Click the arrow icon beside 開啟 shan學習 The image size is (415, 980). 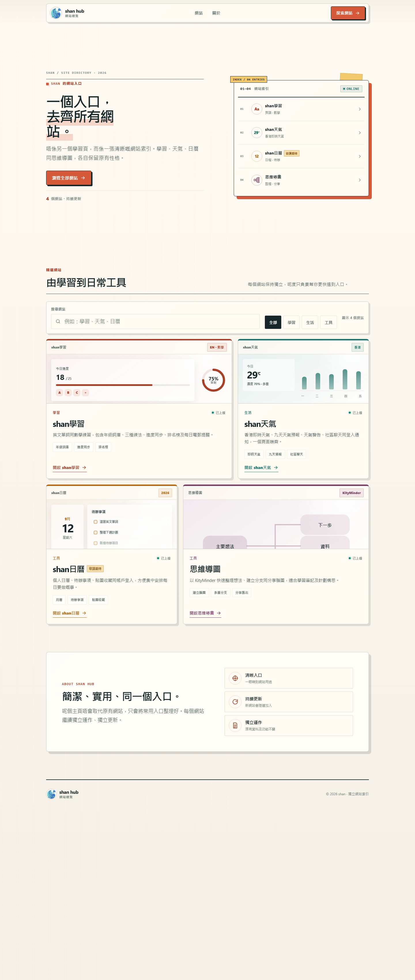(84, 468)
